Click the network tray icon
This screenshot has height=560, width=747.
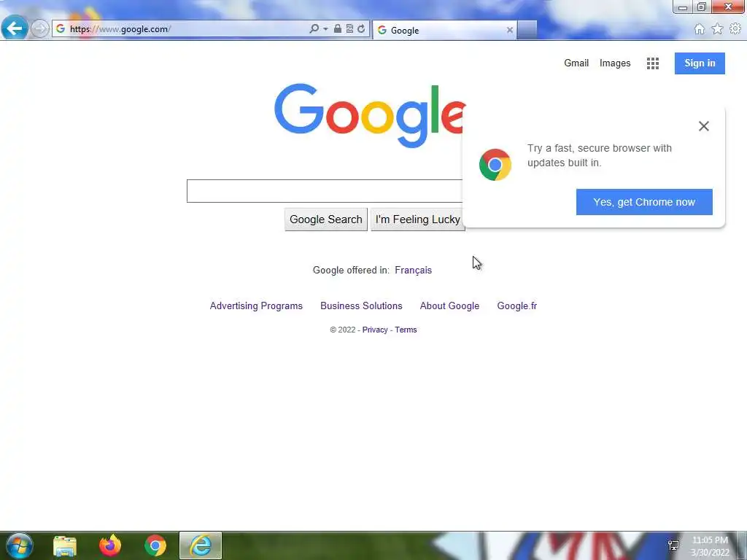coord(673,545)
